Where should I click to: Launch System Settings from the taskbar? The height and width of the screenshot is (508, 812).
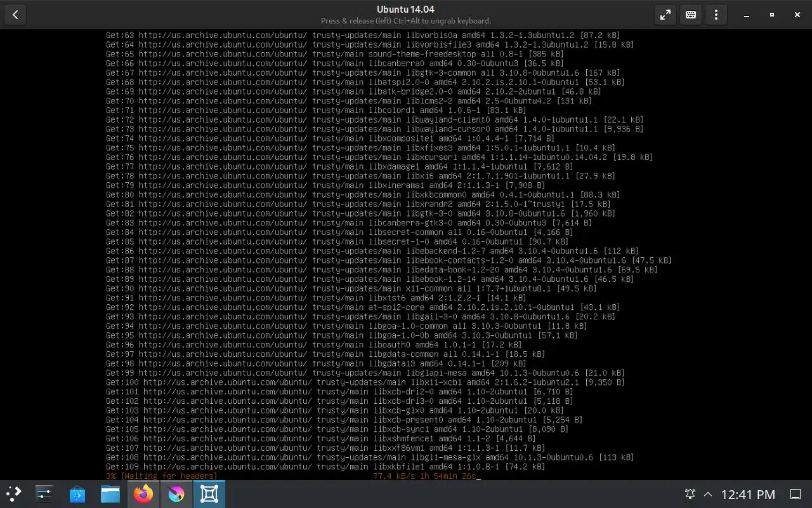44,493
